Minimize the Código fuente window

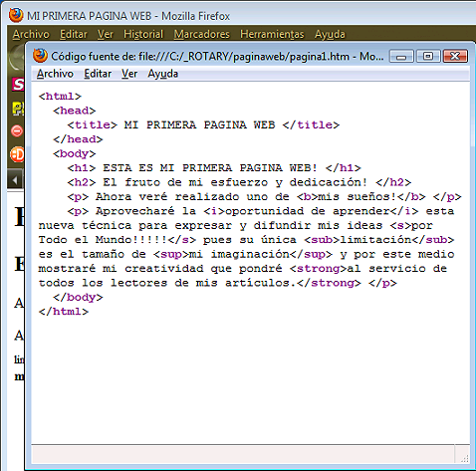click(x=401, y=56)
